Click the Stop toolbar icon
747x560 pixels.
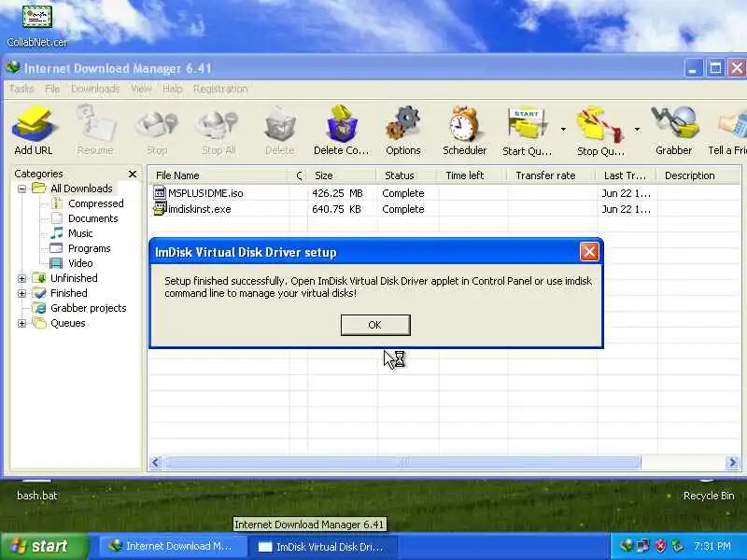[x=157, y=130]
